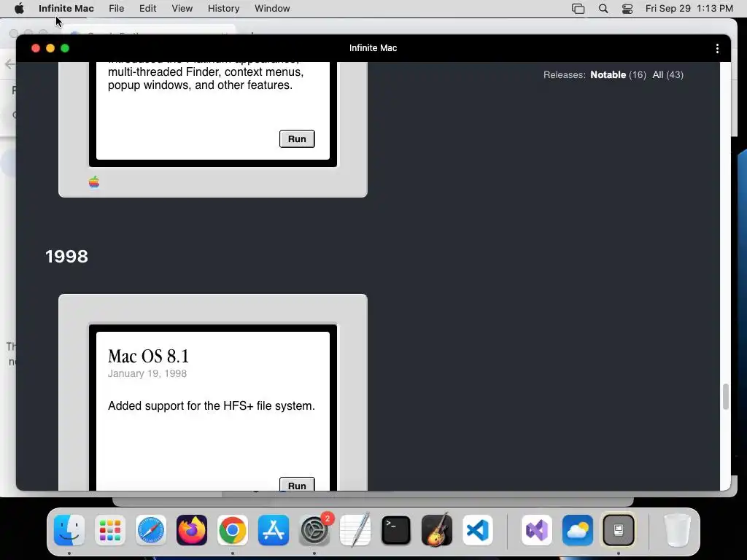Open the File menu
This screenshot has width=747, height=560.
coord(116,9)
